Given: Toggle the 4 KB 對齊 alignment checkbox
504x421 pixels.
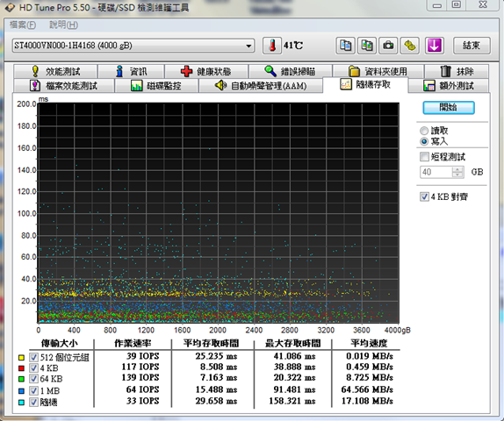Looking at the screenshot, I should pos(424,196).
